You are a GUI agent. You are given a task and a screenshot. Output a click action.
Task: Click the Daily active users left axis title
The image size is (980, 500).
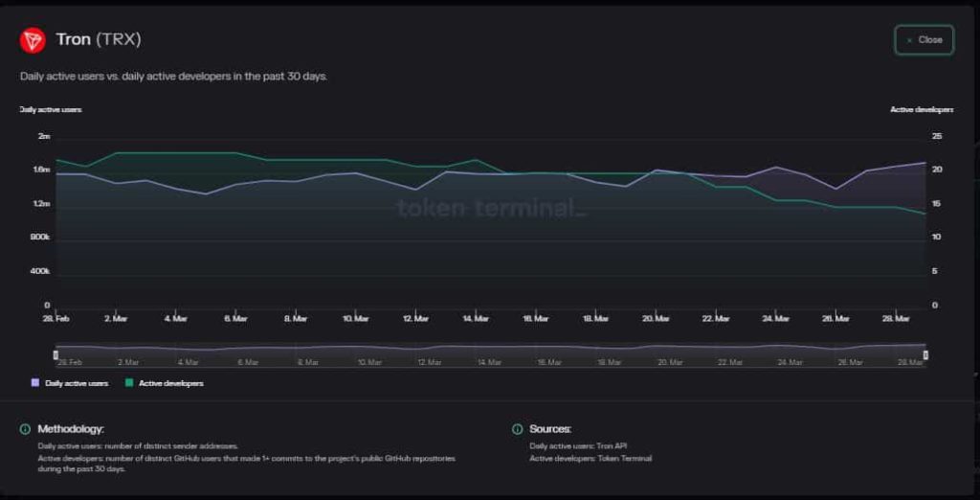[x=51, y=110]
